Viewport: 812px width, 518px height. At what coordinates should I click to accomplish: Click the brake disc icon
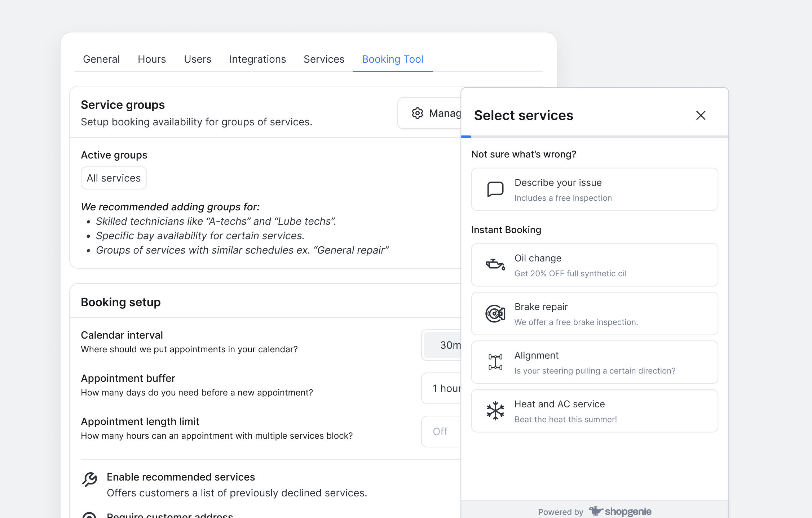495,314
